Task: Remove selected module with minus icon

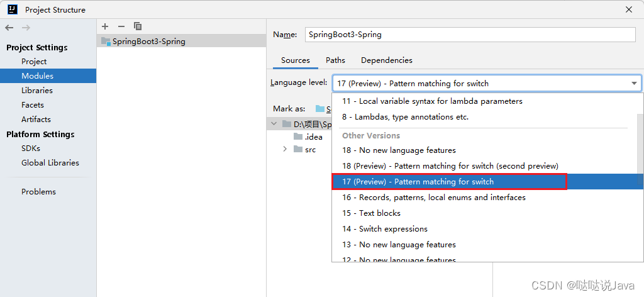Action: click(121, 26)
